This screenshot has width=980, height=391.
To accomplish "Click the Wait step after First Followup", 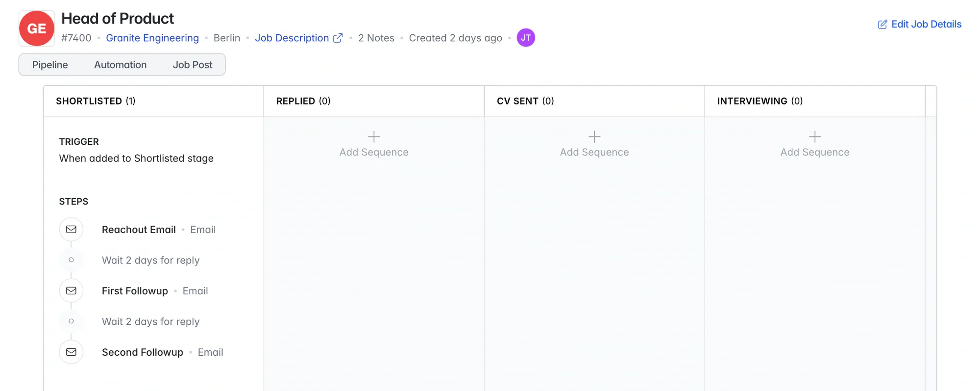I will coord(151,321).
